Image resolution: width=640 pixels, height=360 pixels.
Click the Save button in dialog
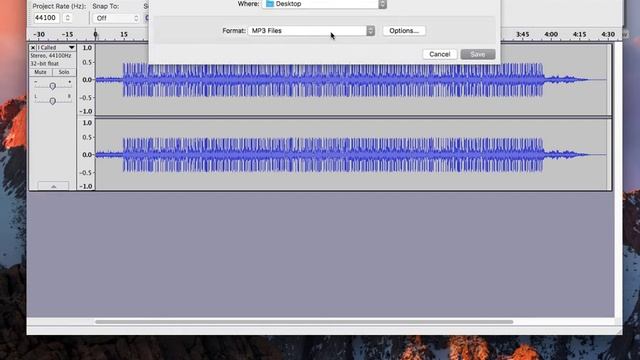(x=478, y=54)
